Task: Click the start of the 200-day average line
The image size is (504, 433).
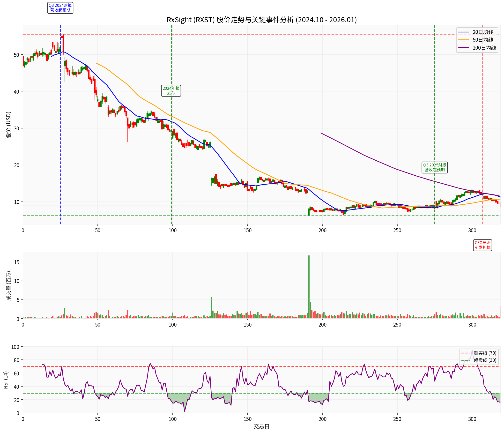Action: point(321,133)
